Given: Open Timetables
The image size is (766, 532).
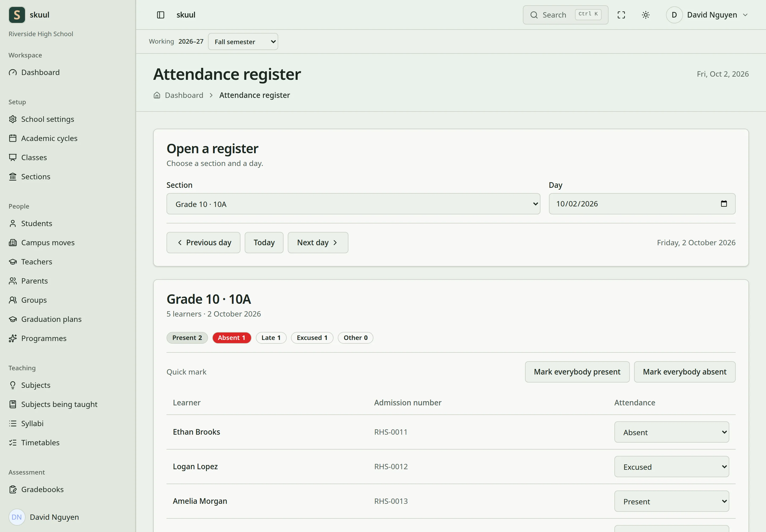Looking at the screenshot, I should [x=68, y=443].
